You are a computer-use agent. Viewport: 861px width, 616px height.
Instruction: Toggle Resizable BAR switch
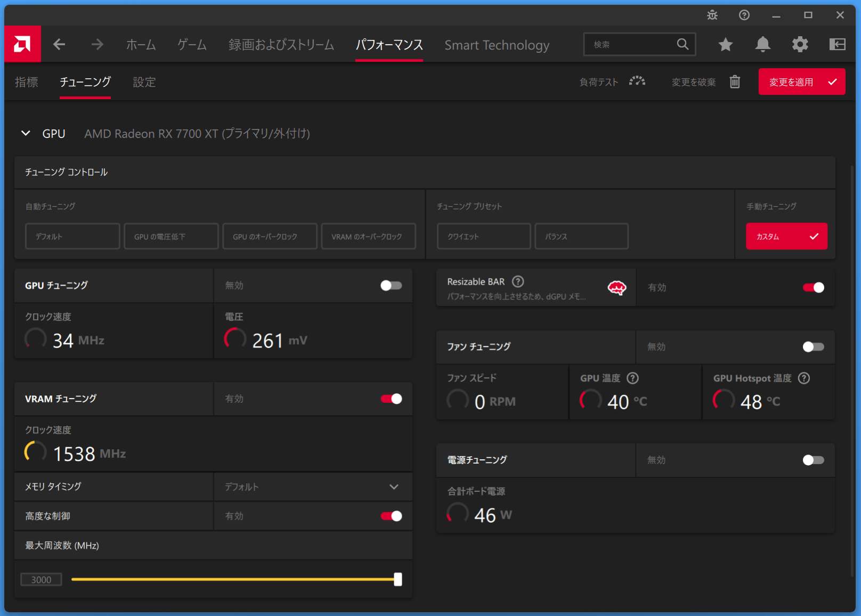click(814, 288)
